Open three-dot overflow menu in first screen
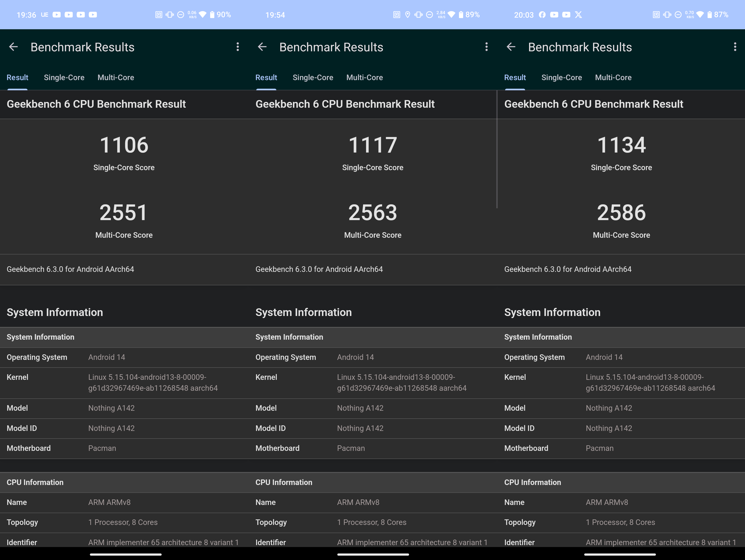Image resolution: width=745 pixels, height=560 pixels. (238, 47)
